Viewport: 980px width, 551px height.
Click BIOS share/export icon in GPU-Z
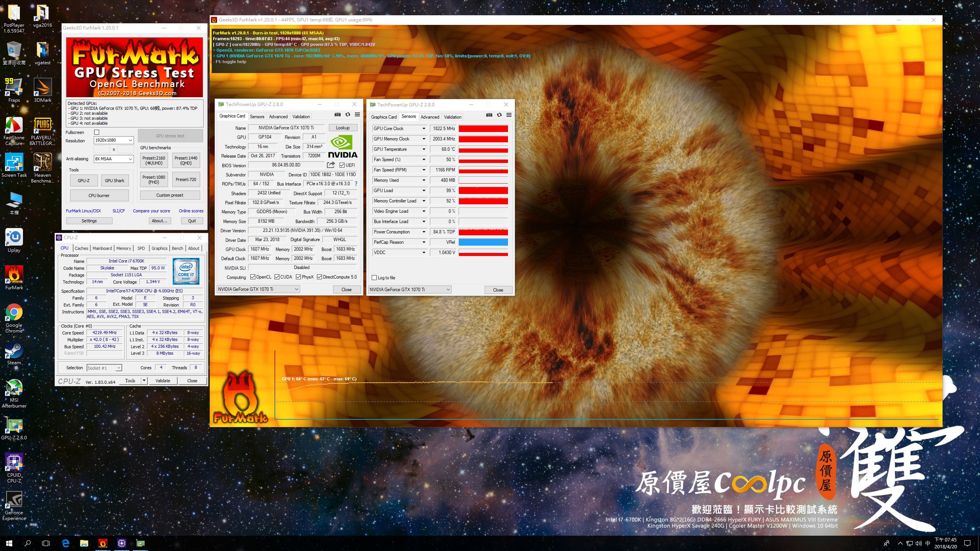[x=331, y=165]
